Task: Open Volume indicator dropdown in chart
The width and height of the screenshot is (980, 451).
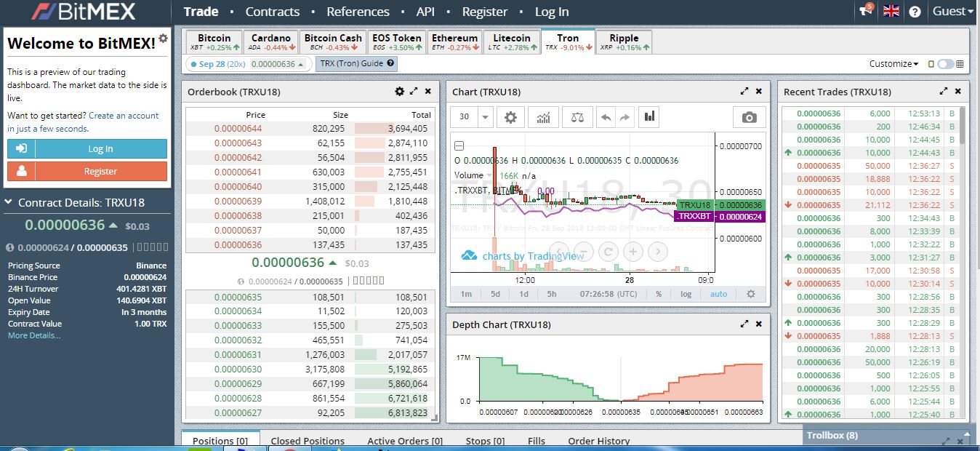Action: (489, 175)
